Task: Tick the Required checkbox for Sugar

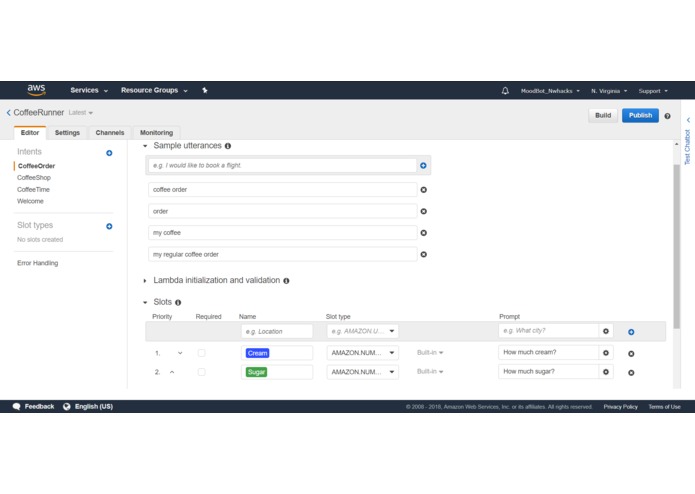Action: (201, 372)
